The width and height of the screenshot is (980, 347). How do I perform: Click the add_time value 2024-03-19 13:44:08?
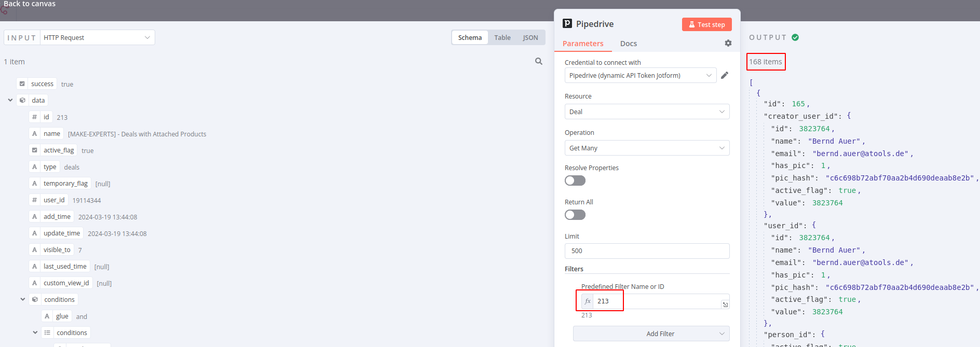[x=107, y=217]
